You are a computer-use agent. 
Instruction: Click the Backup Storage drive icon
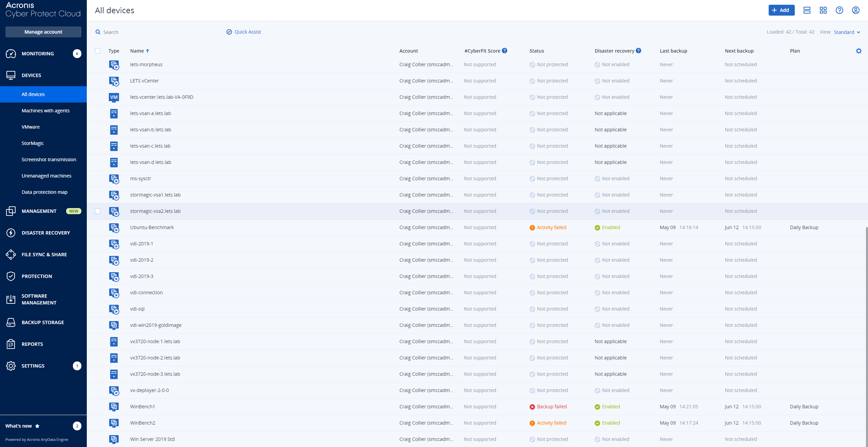(x=11, y=322)
